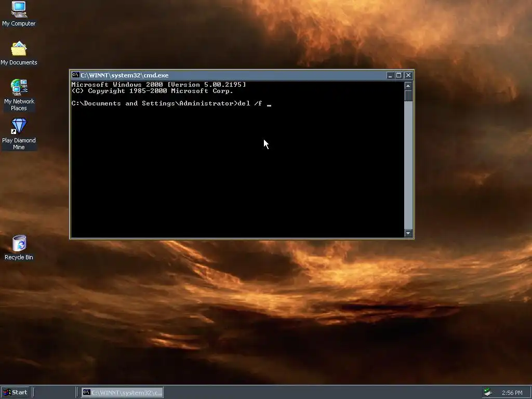
Task: Maximize the cmd.exe window
Action: 398,75
